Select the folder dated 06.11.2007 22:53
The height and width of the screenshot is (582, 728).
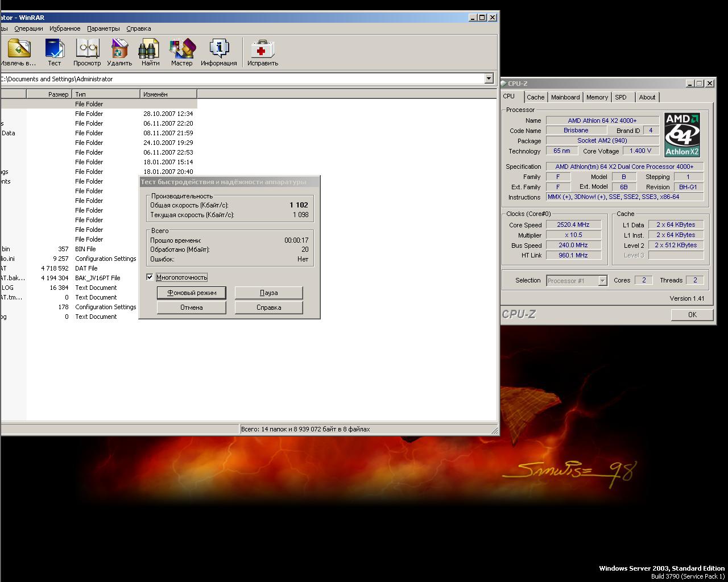coord(98,152)
